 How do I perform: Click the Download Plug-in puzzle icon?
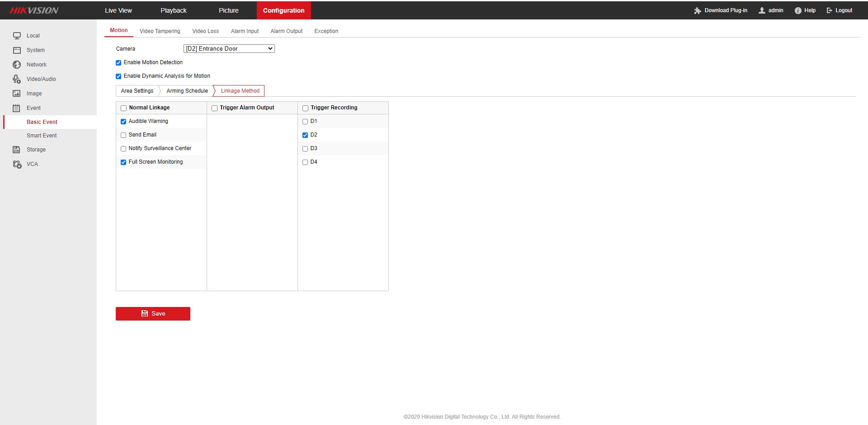click(698, 10)
